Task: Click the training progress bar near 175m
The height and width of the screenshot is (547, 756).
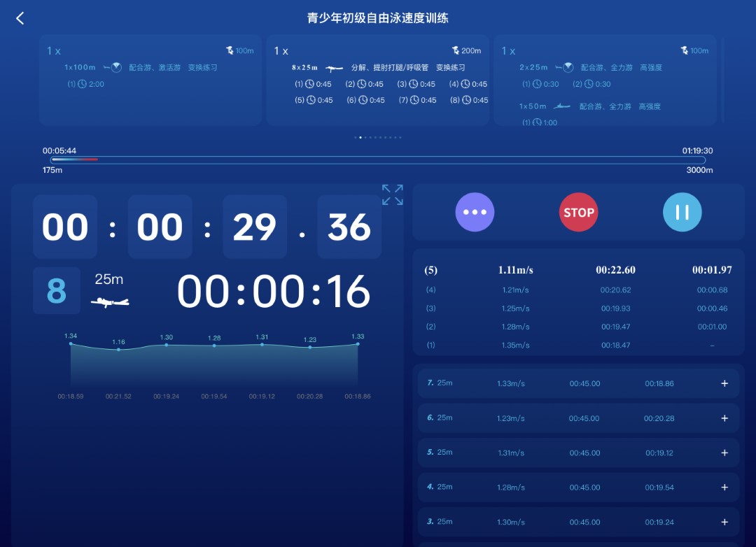Action: pos(77,159)
